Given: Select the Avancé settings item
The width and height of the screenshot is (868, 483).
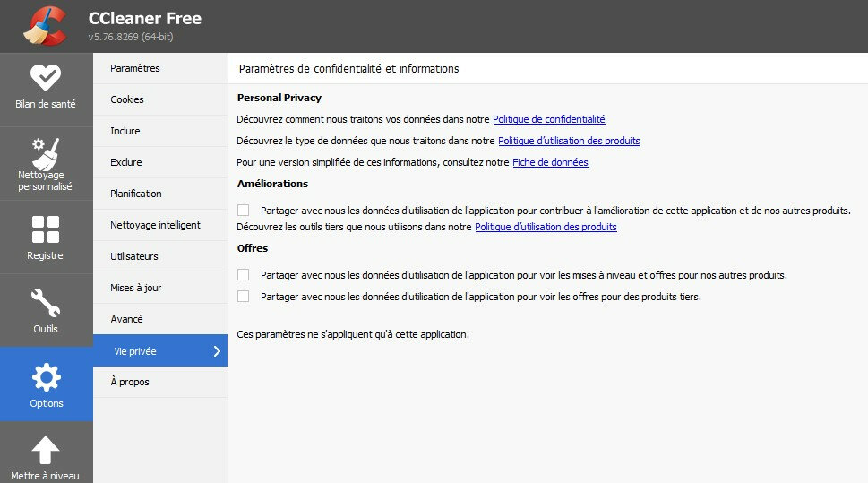Looking at the screenshot, I should 126,319.
